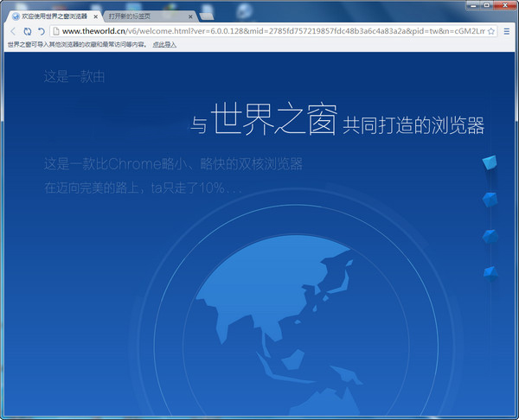Image resolution: width=519 pixels, height=420 pixels.
Task: Select the third cube page indicator
Action: pyautogui.click(x=490, y=237)
